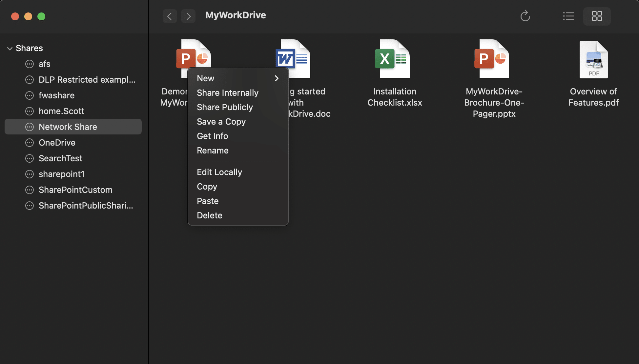Select the Overview of Features.pdf icon
The width and height of the screenshot is (639, 364).
(593, 60)
